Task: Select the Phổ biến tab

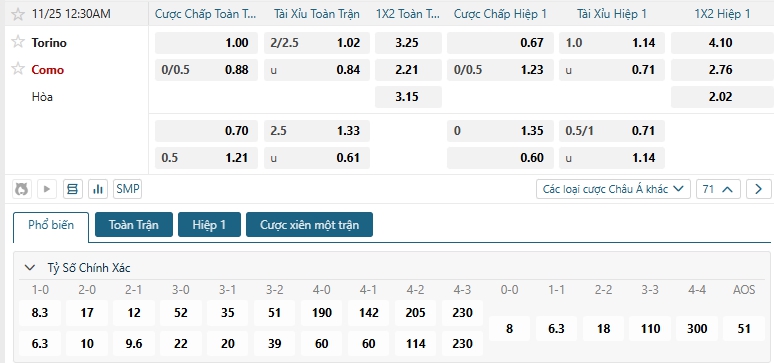Action: click(51, 226)
